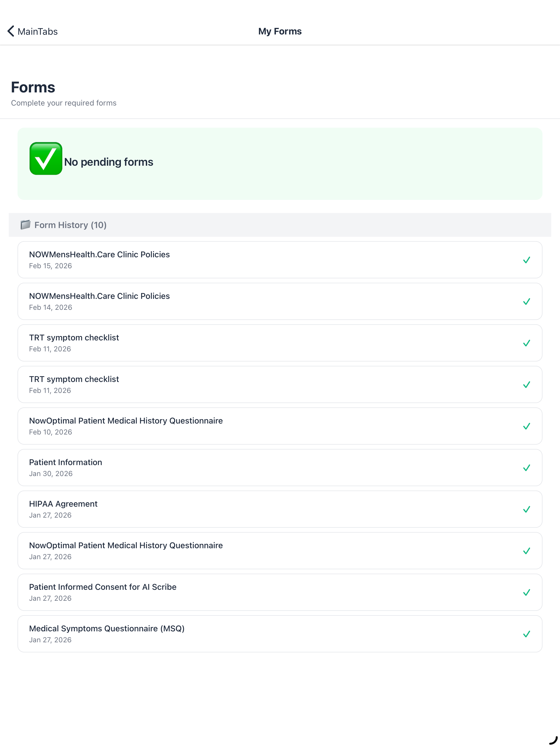Select the Medical Symptoms Questionnaire (MSQ) entry
The image size is (560, 747).
(280, 634)
